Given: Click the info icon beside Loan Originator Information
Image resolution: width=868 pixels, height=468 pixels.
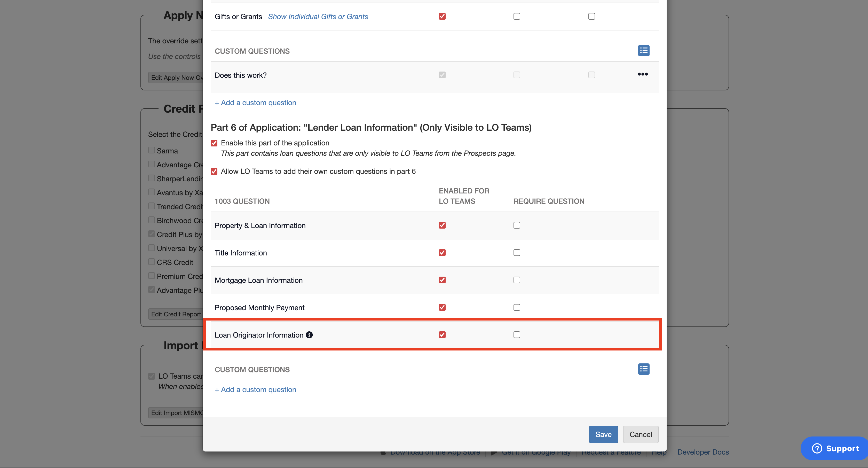Looking at the screenshot, I should pyautogui.click(x=309, y=335).
